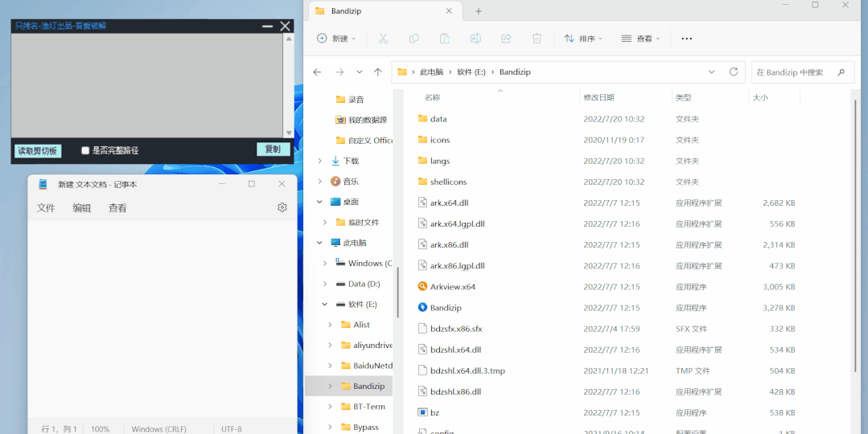This screenshot has width=868, height=434.
Task: Refresh the Bandizip folder view
Action: (x=734, y=72)
